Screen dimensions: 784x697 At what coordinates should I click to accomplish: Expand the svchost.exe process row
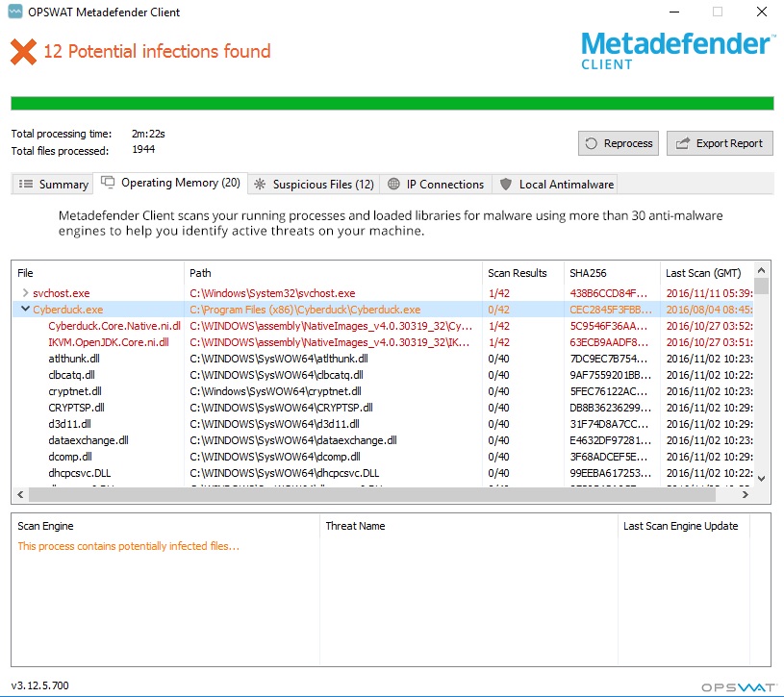[x=25, y=293]
